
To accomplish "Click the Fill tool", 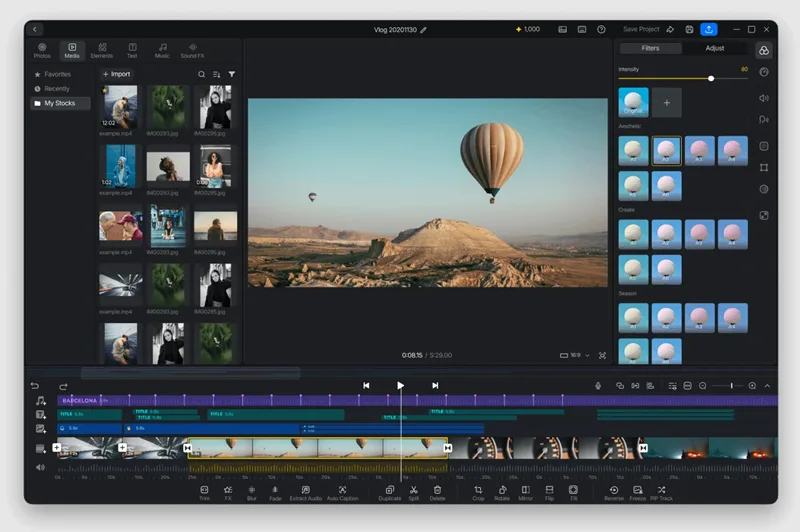I will pyautogui.click(x=573, y=493).
